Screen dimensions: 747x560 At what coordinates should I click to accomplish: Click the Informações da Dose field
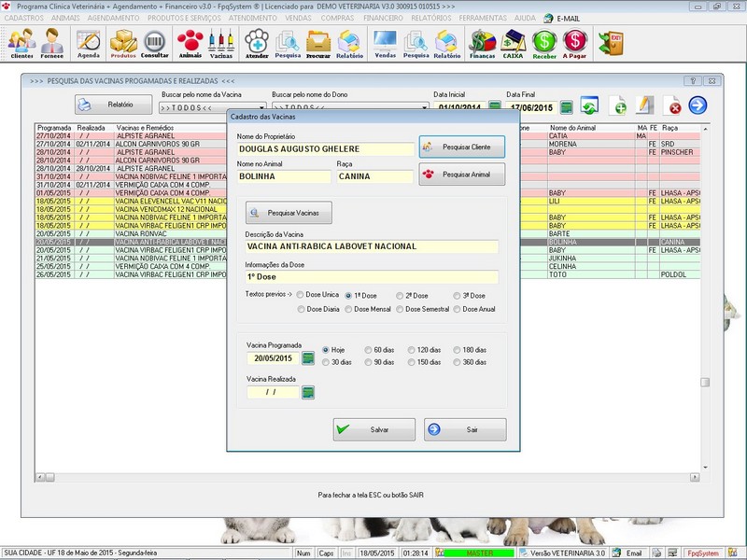(x=372, y=276)
